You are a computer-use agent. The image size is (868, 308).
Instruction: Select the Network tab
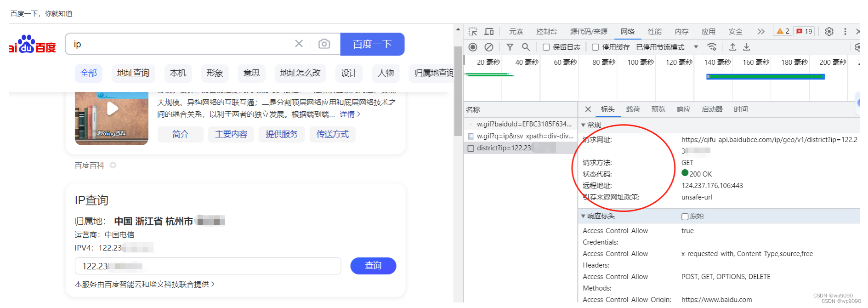pos(627,31)
